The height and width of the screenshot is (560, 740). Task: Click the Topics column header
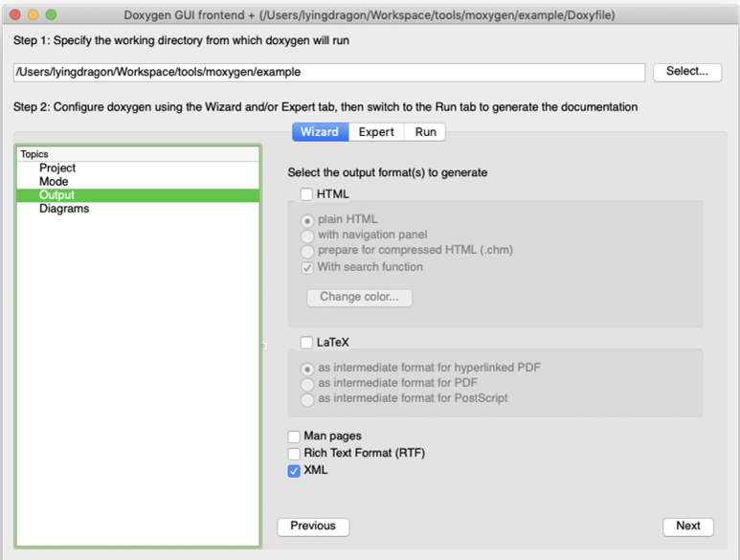(x=138, y=154)
